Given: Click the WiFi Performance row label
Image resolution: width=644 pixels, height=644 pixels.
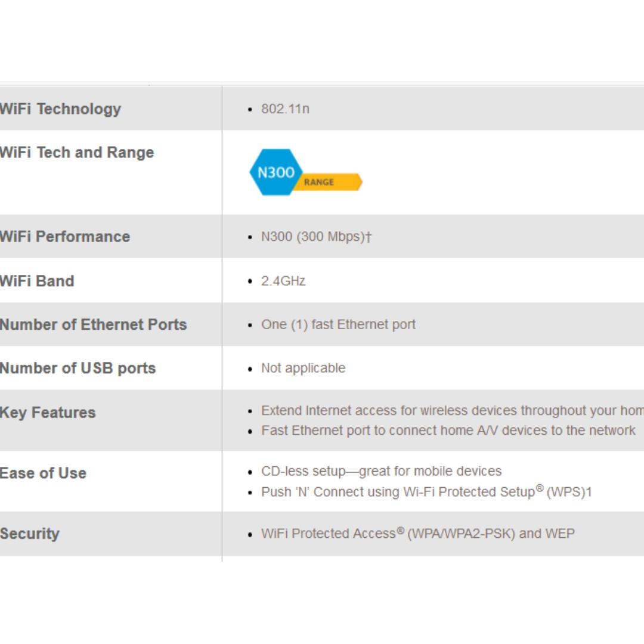Looking at the screenshot, I should point(64,237).
